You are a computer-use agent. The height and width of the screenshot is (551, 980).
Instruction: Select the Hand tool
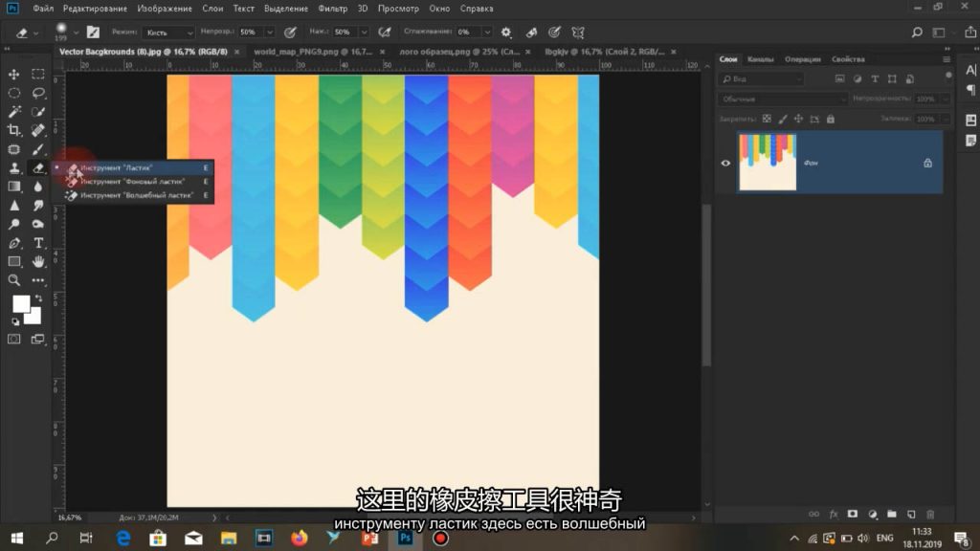tap(38, 261)
